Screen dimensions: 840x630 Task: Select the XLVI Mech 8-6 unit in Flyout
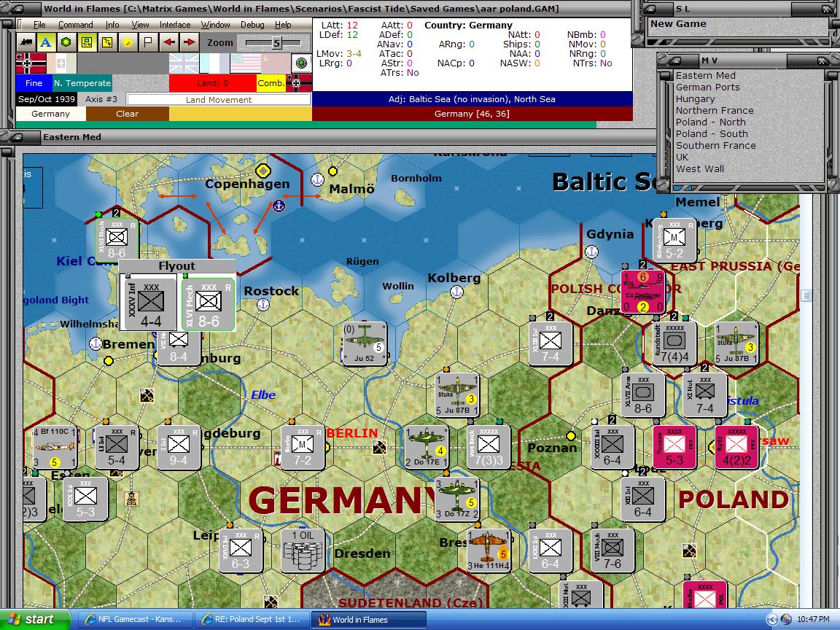(x=209, y=304)
